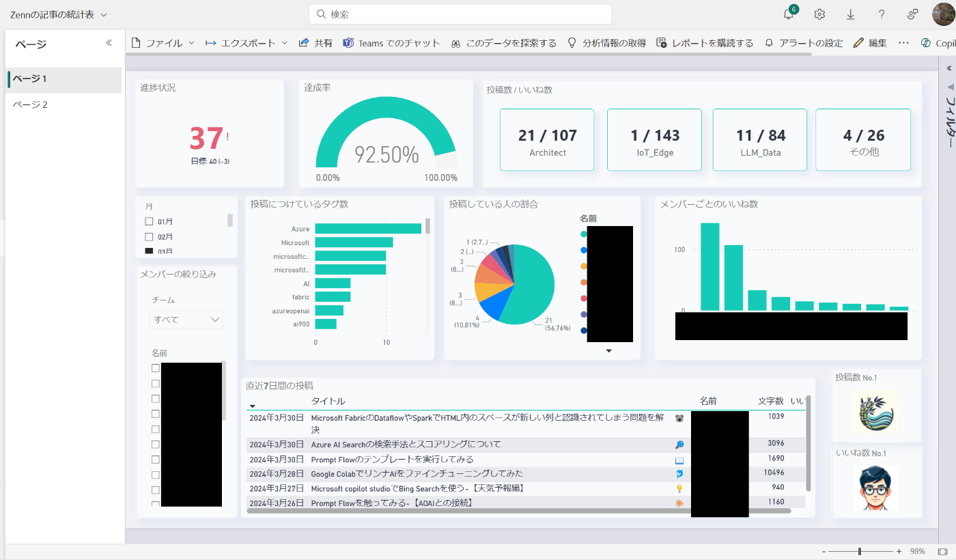The height and width of the screenshot is (560, 956).
Task: Switch to ページ 2
Action: 64,105
